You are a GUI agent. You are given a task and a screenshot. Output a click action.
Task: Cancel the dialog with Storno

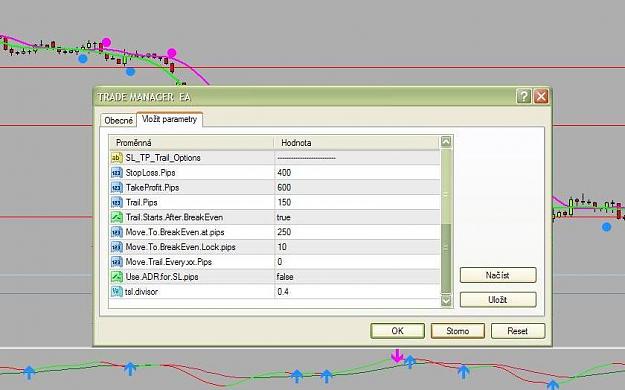pos(458,331)
